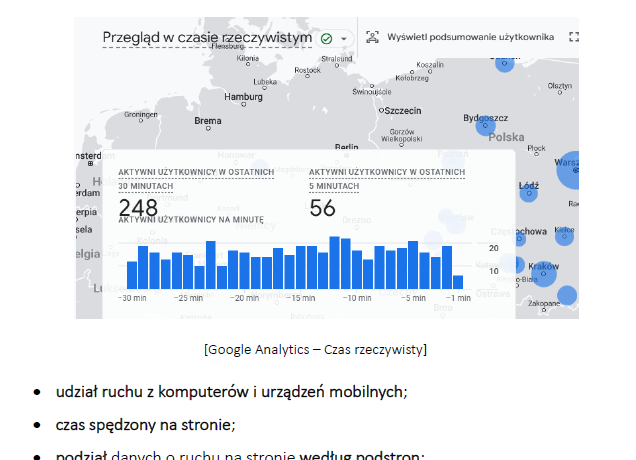The height and width of the screenshot is (460, 636).
Task: Click the first bar at -30 min
Action: tap(132, 275)
